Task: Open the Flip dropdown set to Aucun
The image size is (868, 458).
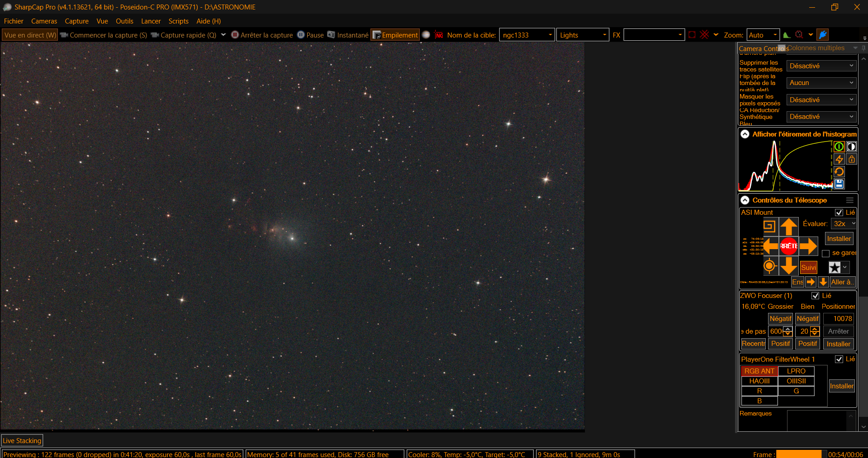Action: [x=821, y=83]
